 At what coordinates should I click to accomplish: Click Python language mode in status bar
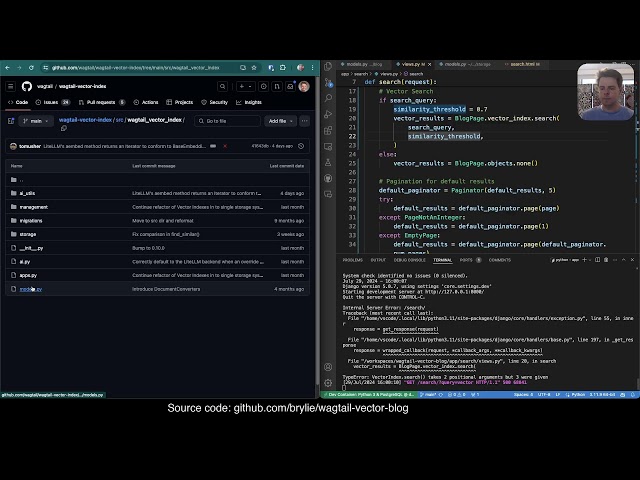pos(578,395)
